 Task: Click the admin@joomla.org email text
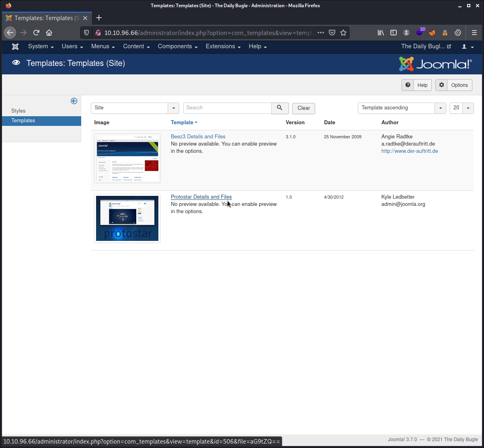point(403,204)
